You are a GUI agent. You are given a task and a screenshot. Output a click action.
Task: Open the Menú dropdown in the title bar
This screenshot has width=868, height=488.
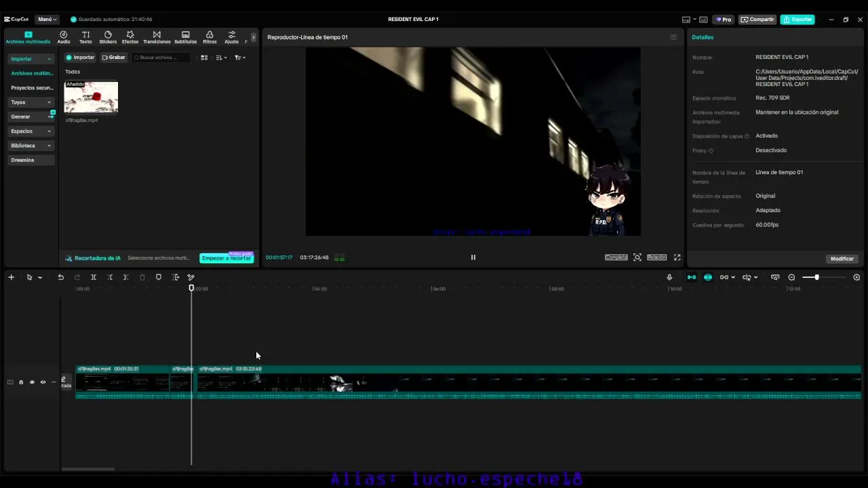(x=47, y=20)
